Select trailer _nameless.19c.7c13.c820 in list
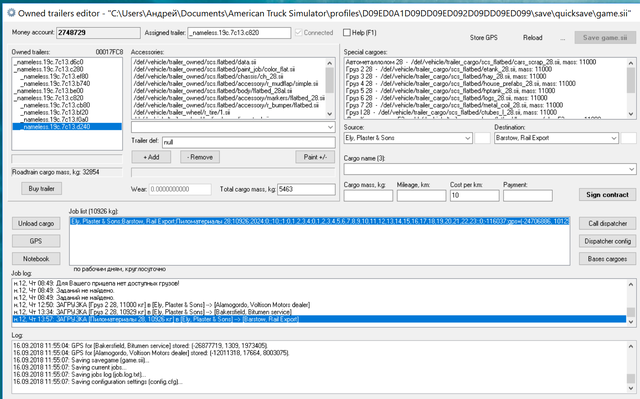Screen dimensions: 640x399 coord(67,98)
